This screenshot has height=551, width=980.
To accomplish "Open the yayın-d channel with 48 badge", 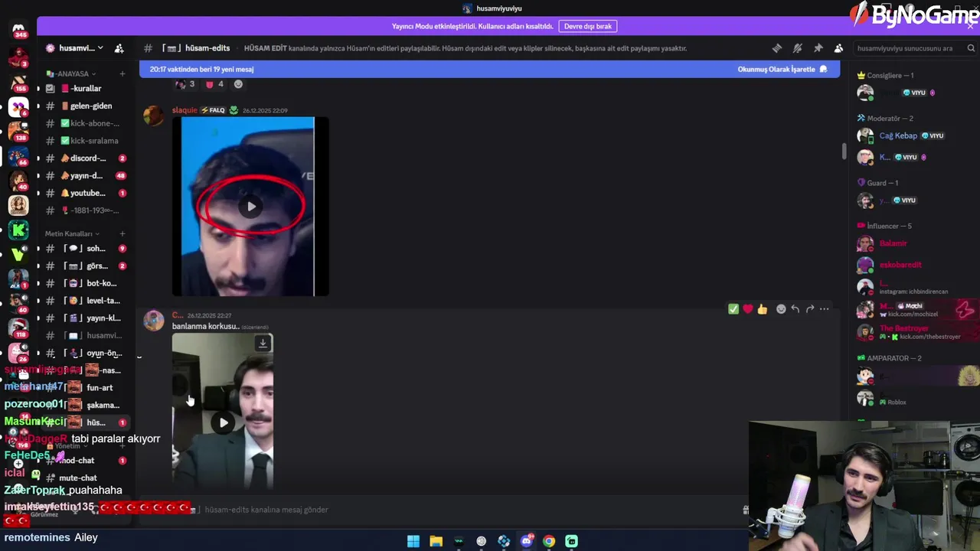I will pos(86,175).
